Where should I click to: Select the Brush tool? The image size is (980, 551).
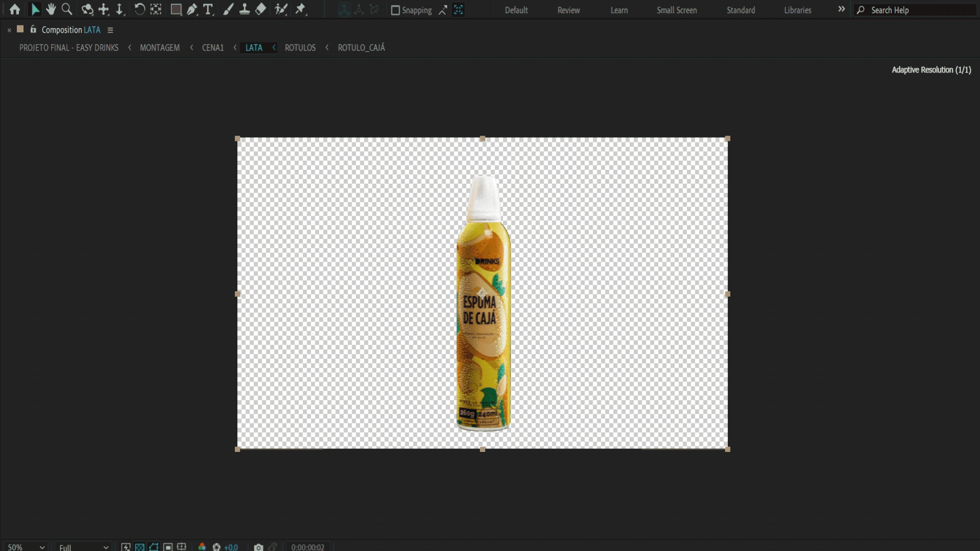[228, 9]
